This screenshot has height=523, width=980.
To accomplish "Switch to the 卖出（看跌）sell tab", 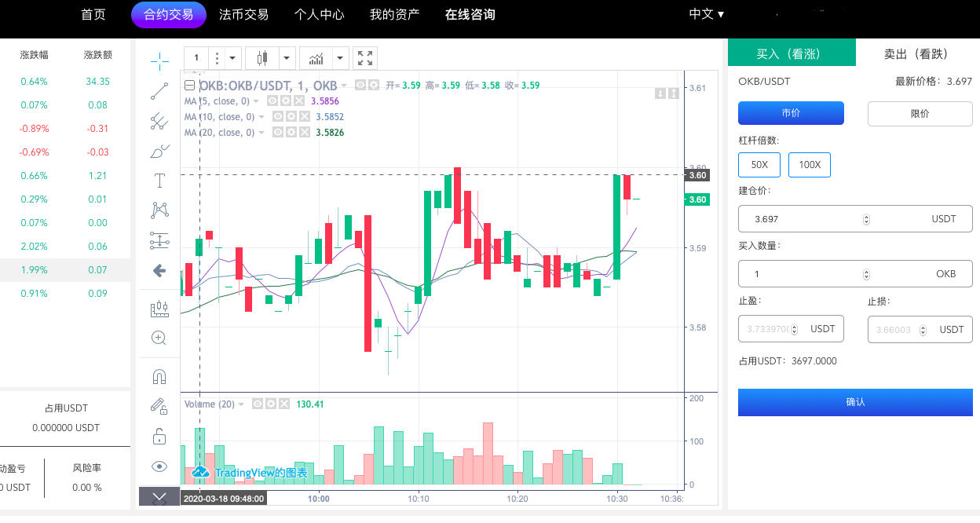I will click(917, 53).
